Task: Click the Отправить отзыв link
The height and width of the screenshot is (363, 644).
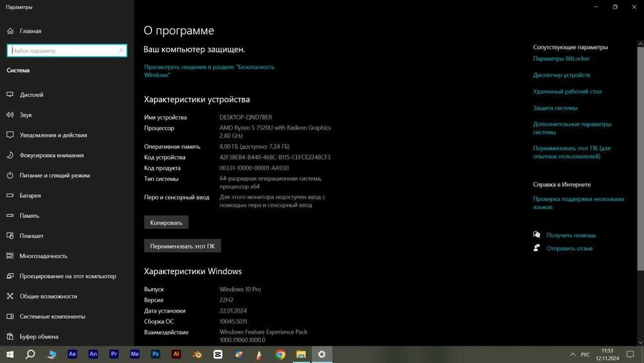Action: click(x=569, y=248)
